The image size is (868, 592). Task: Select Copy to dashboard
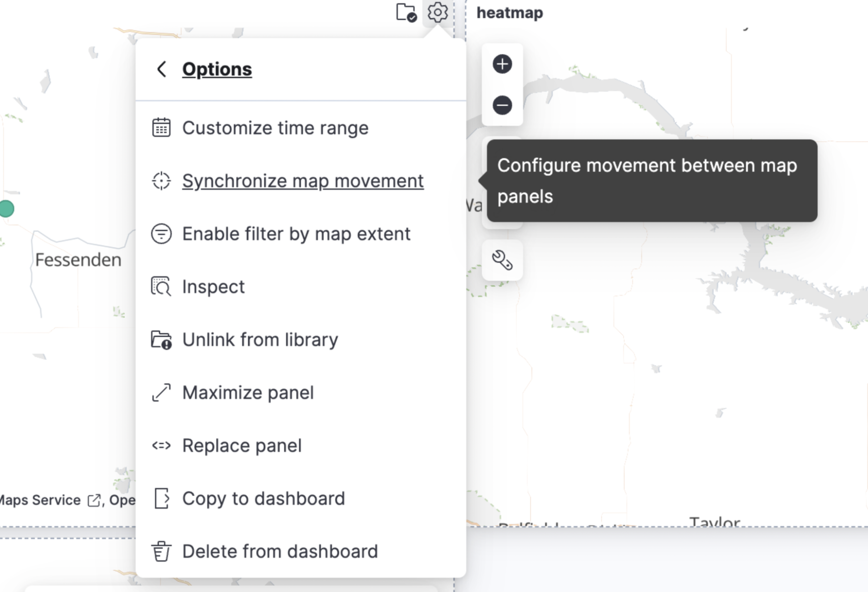[264, 498]
